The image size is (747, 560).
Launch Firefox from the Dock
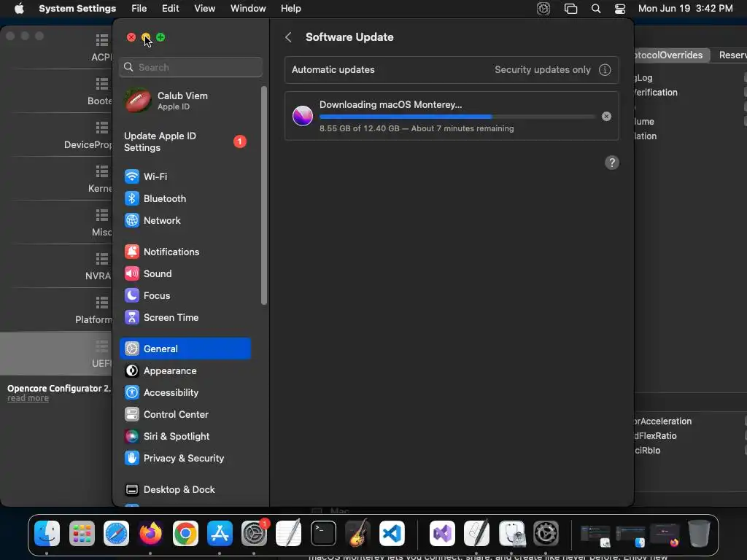150,533
